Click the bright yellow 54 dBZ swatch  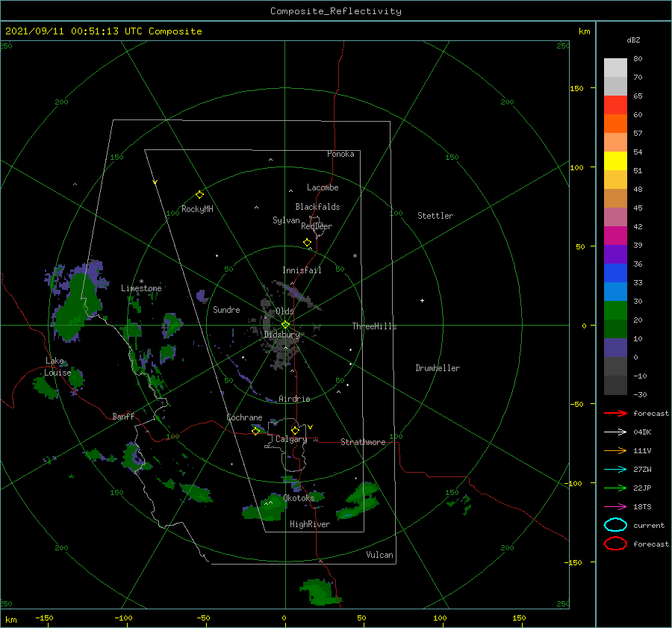(615, 161)
